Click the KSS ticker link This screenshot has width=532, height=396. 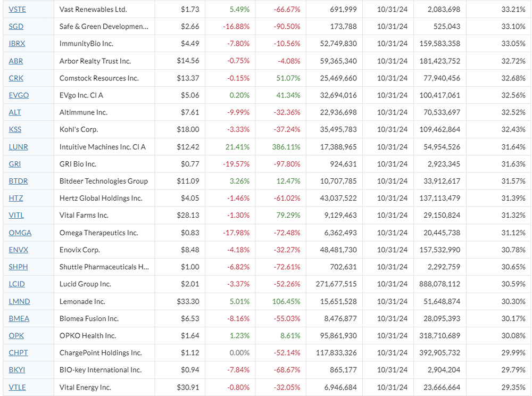(x=15, y=129)
